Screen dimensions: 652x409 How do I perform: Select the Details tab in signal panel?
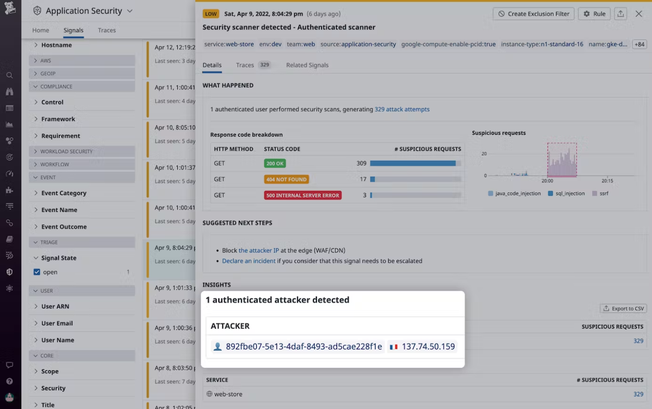(x=212, y=65)
